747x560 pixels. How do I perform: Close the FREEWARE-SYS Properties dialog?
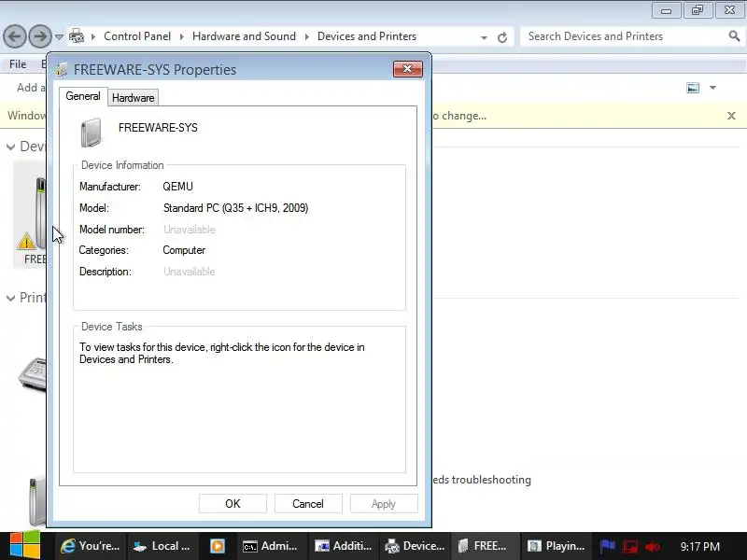pos(408,69)
